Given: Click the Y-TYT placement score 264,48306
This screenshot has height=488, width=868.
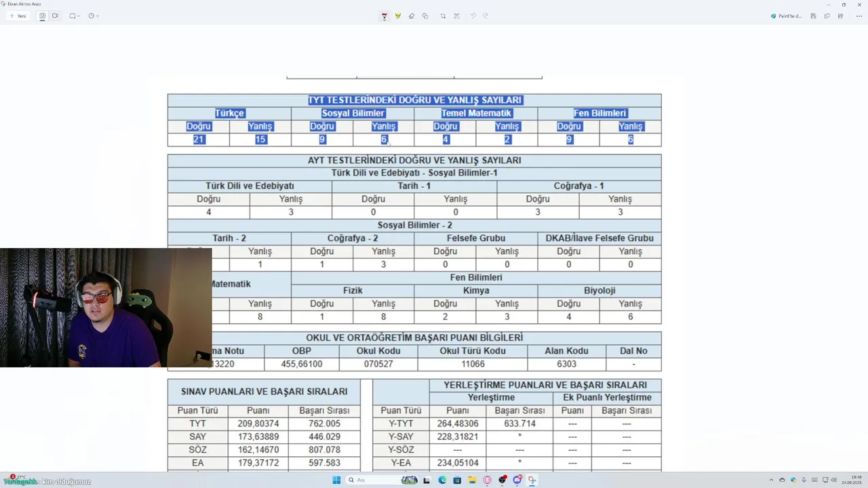Looking at the screenshot, I should (458, 424).
